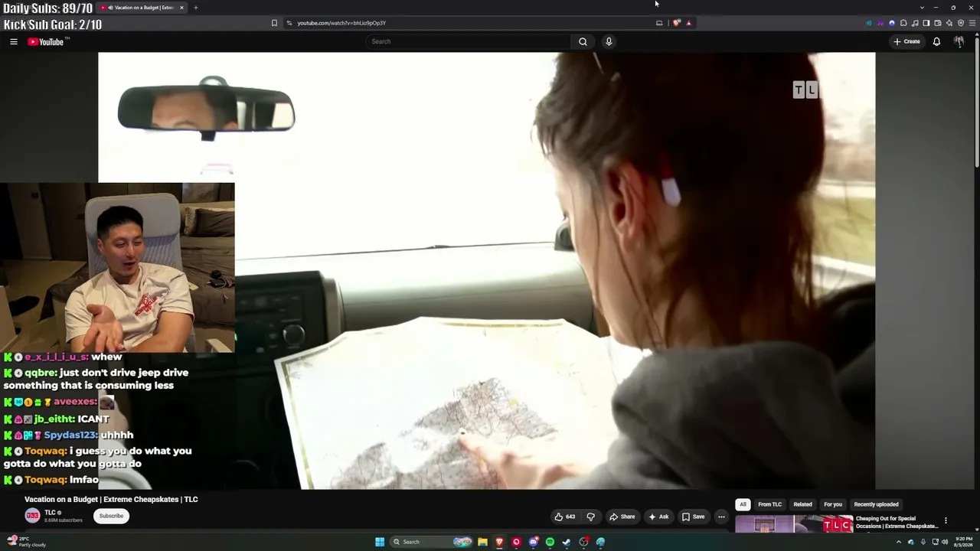The height and width of the screenshot is (551, 980).
Task: Click the TLC watermark on the video
Action: point(805,90)
